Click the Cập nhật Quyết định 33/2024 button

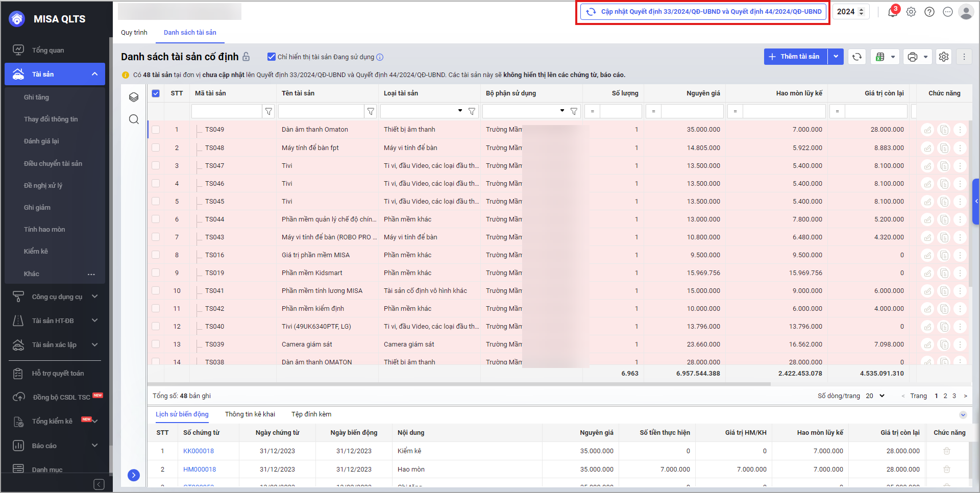(703, 12)
